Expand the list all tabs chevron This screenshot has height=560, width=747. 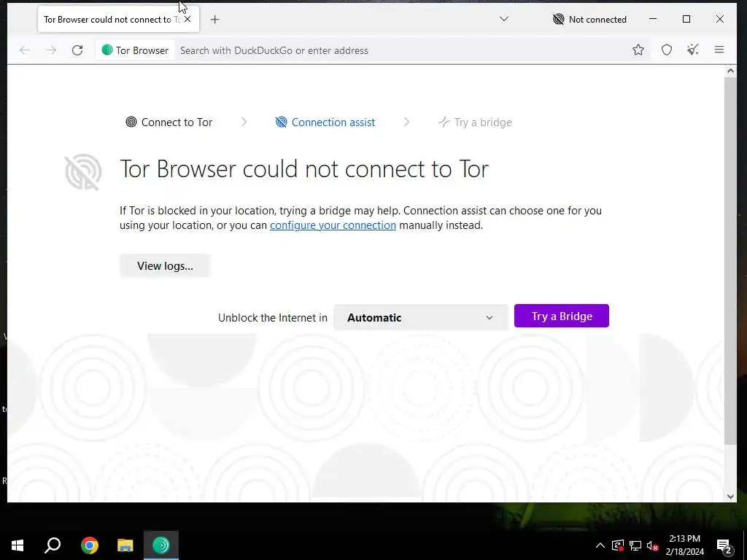(x=504, y=19)
